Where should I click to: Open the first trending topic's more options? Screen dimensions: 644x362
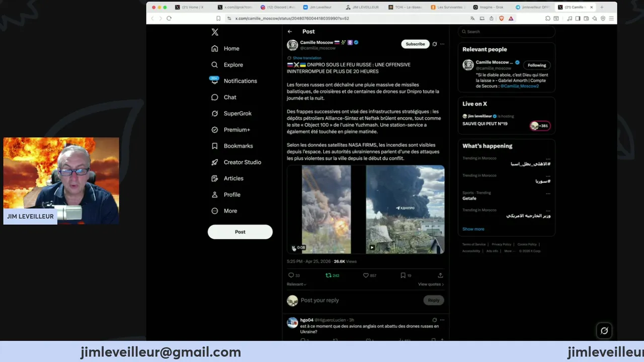click(548, 159)
